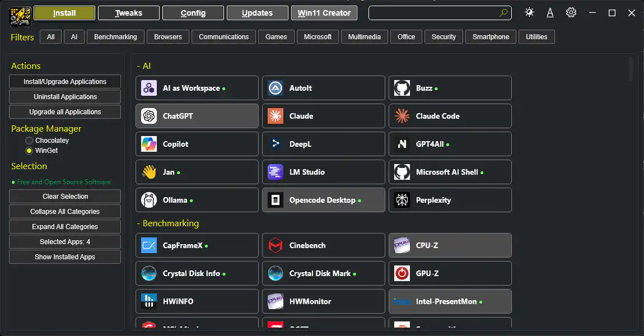Click the AI as Workspace app icon
The width and height of the screenshot is (644, 336).
(x=148, y=88)
